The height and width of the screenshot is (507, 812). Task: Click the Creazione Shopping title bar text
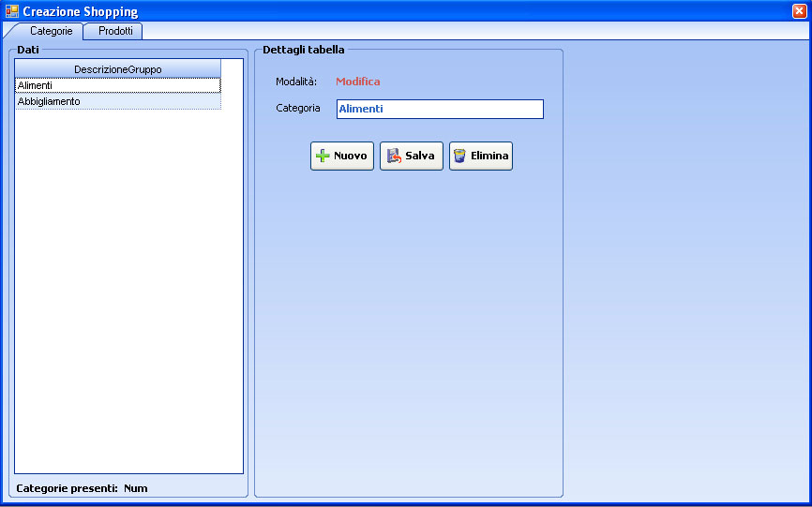pos(81,11)
